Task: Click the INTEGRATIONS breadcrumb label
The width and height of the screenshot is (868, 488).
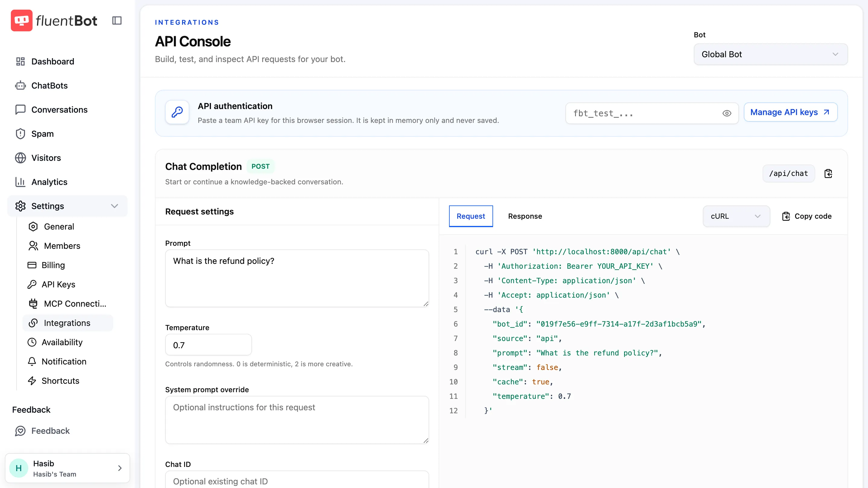Action: [x=187, y=22]
